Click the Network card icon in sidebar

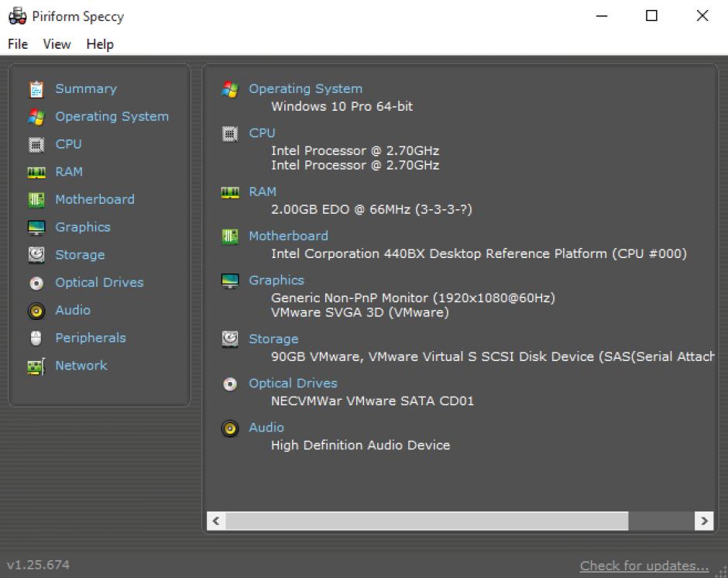coord(36,366)
